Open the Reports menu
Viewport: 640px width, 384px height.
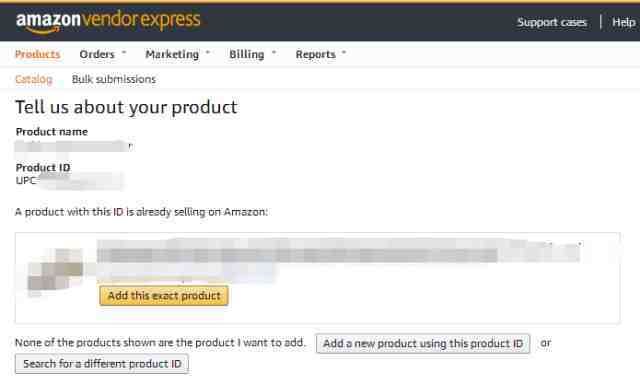316,54
